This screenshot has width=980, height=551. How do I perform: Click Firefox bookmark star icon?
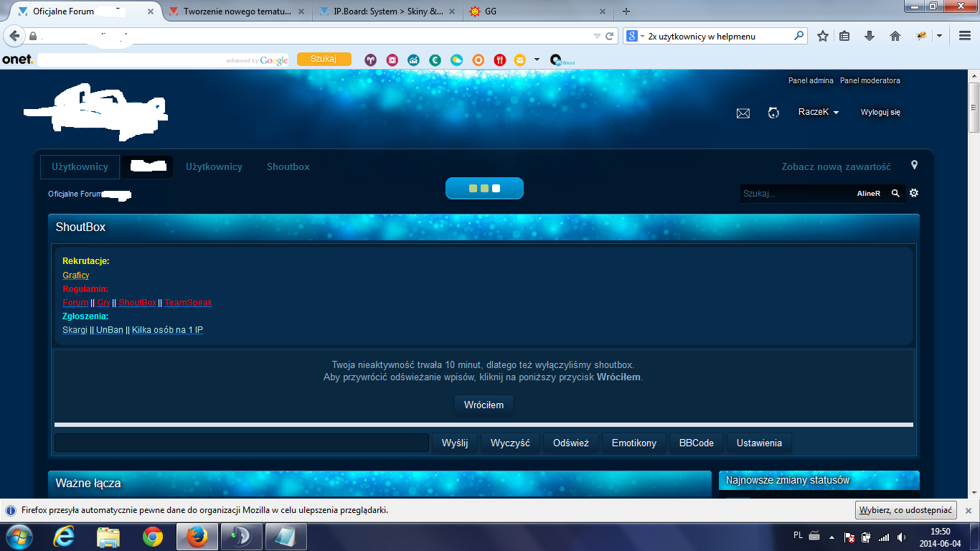tap(823, 36)
